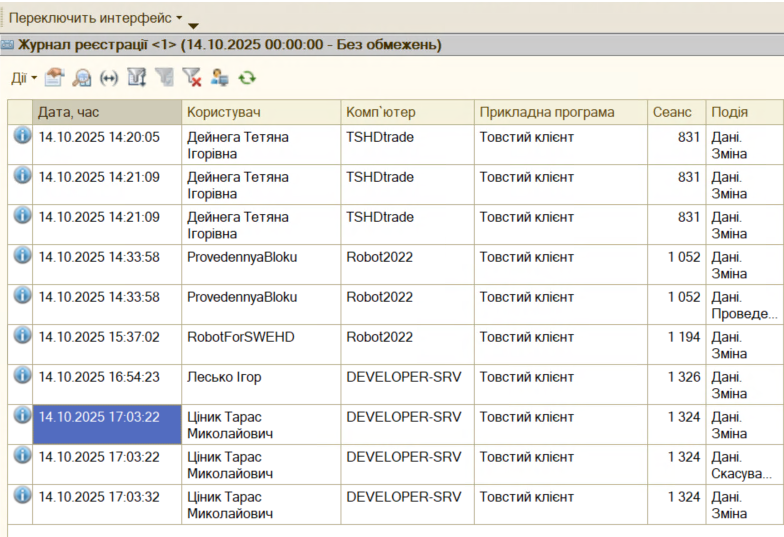Click info icon of RobotForSWEHD row
Image resolution: width=784 pixels, height=537 pixels.
pos(21,336)
